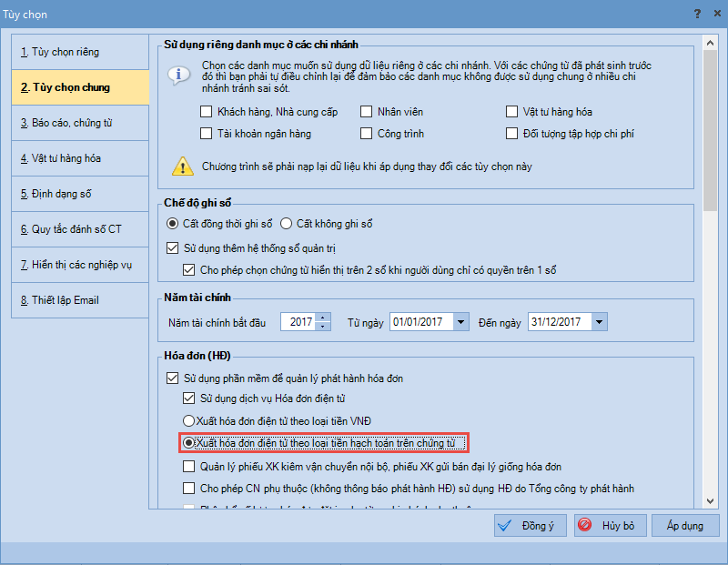This screenshot has height=565, width=728.
Task: Uncheck Sử dụng dịch vụ Hóa đơn điện tử
Action: point(189,399)
